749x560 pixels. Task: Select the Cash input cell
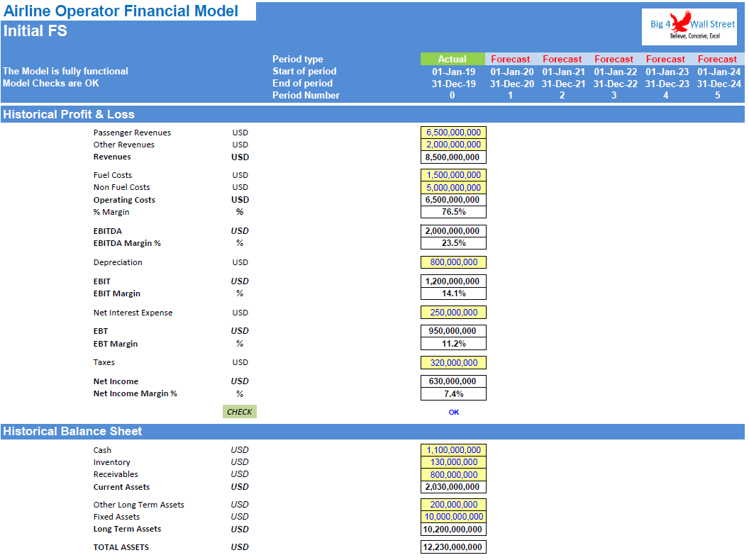(453, 449)
